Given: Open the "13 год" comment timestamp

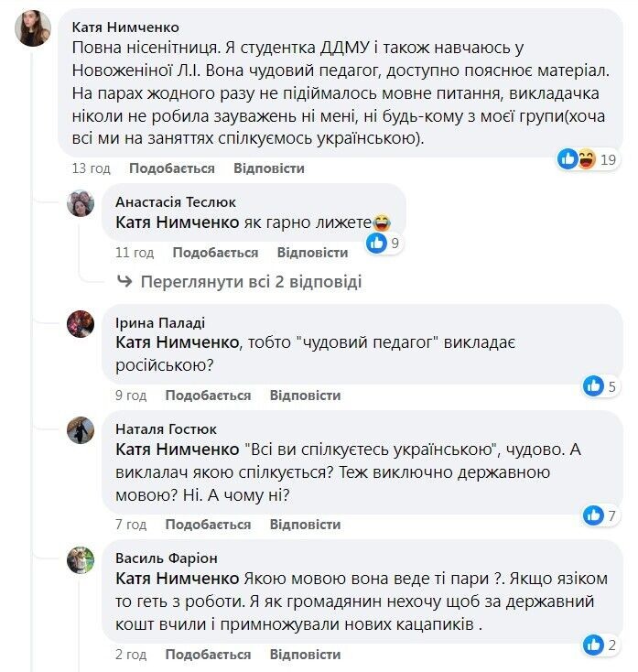Looking at the screenshot, I should (x=92, y=168).
